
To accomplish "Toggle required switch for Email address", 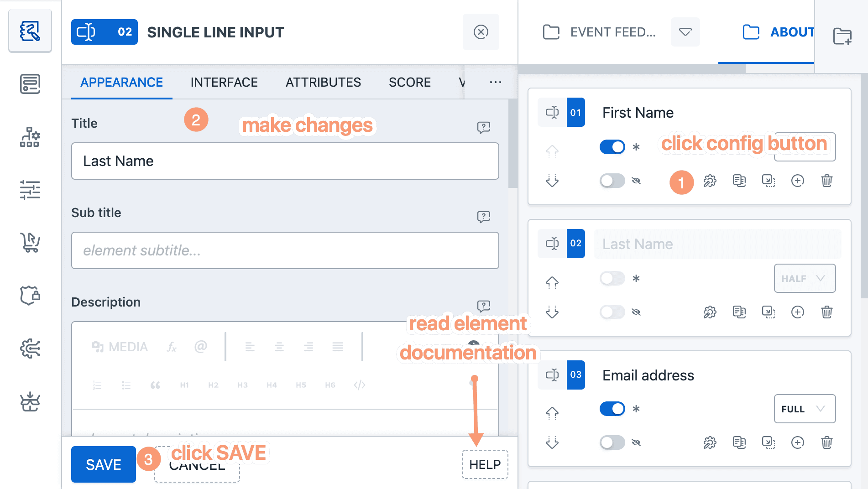I will (612, 409).
